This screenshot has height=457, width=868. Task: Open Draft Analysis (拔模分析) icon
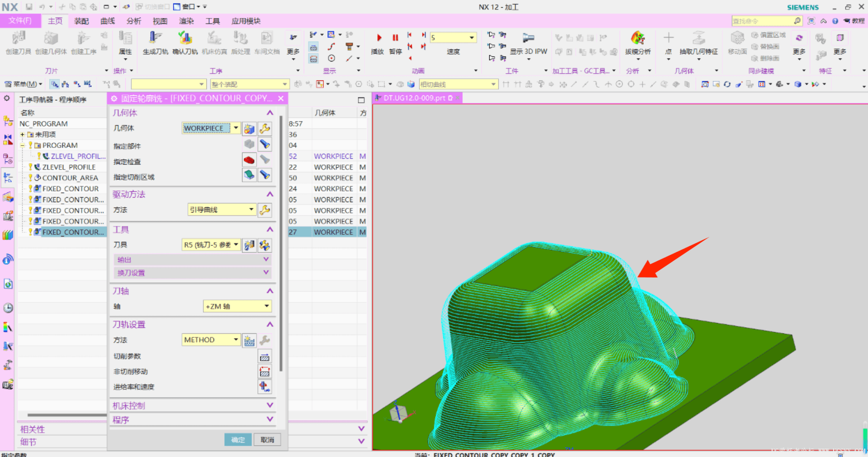[x=638, y=38]
